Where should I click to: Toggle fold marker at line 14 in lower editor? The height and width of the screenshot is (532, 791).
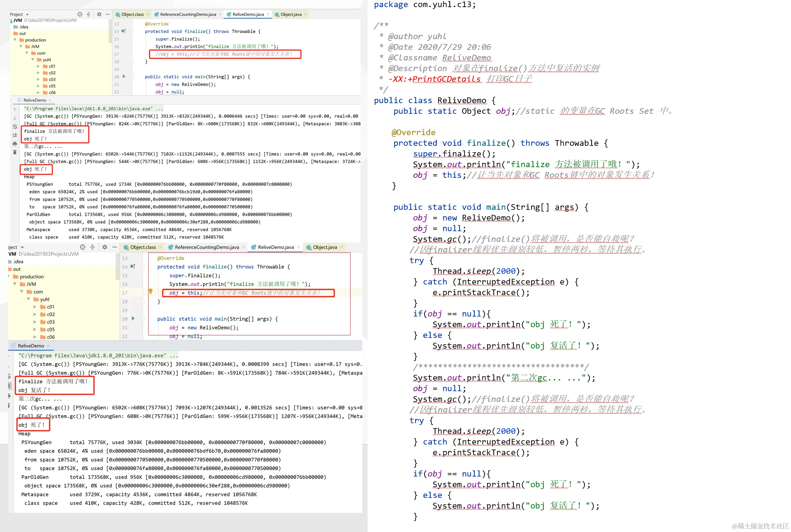pyautogui.click(x=143, y=267)
